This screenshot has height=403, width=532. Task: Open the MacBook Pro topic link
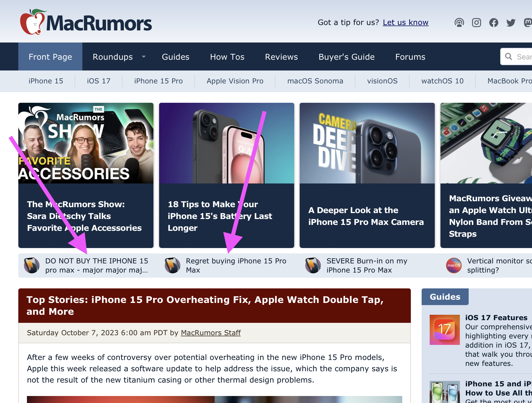click(x=510, y=81)
